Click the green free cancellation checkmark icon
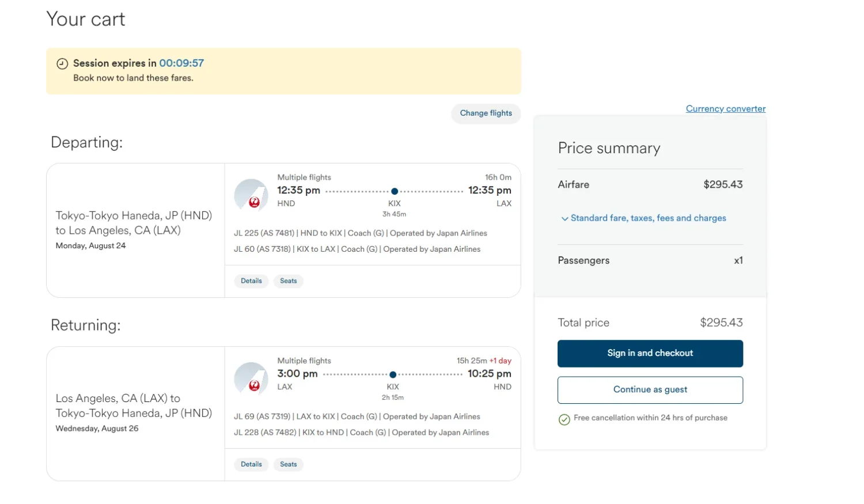This screenshot has height=504, width=864. coord(564,419)
